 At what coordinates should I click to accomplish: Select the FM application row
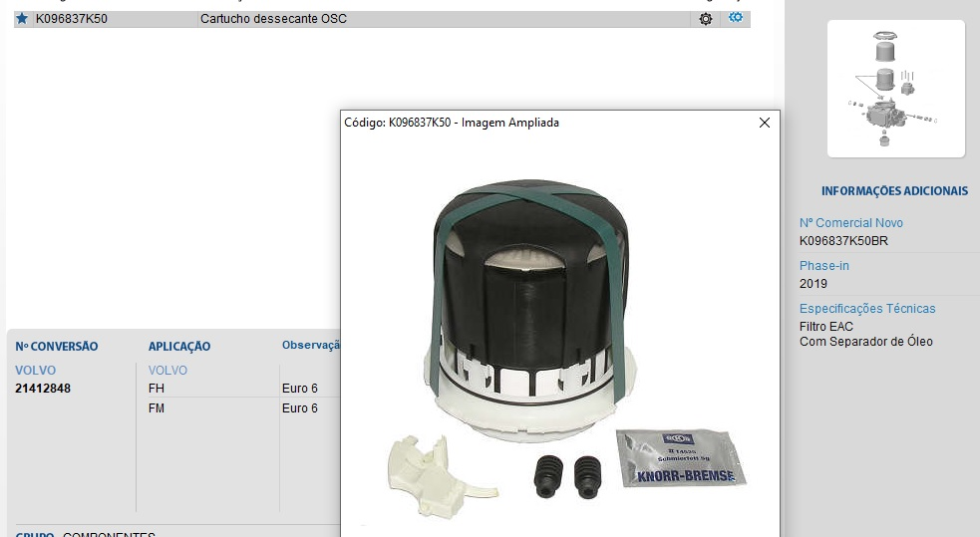pos(156,408)
